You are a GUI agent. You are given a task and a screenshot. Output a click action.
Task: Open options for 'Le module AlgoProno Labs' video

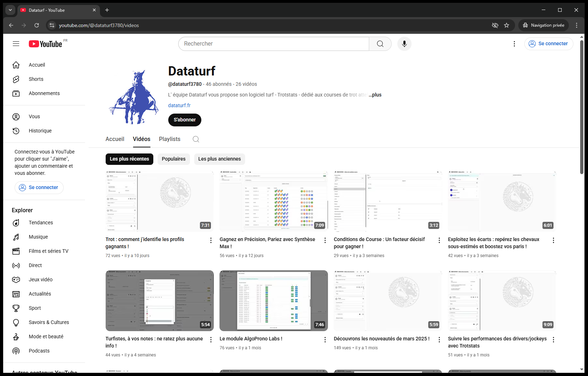point(325,340)
